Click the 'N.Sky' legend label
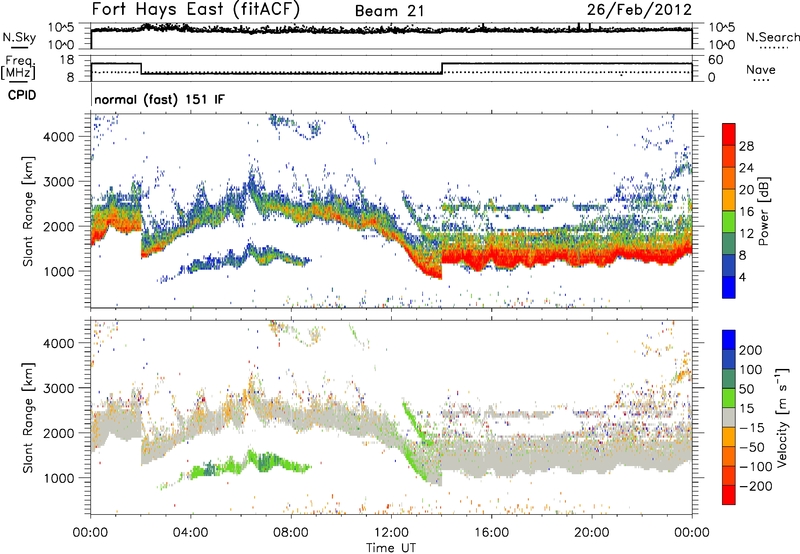 [x=19, y=37]
